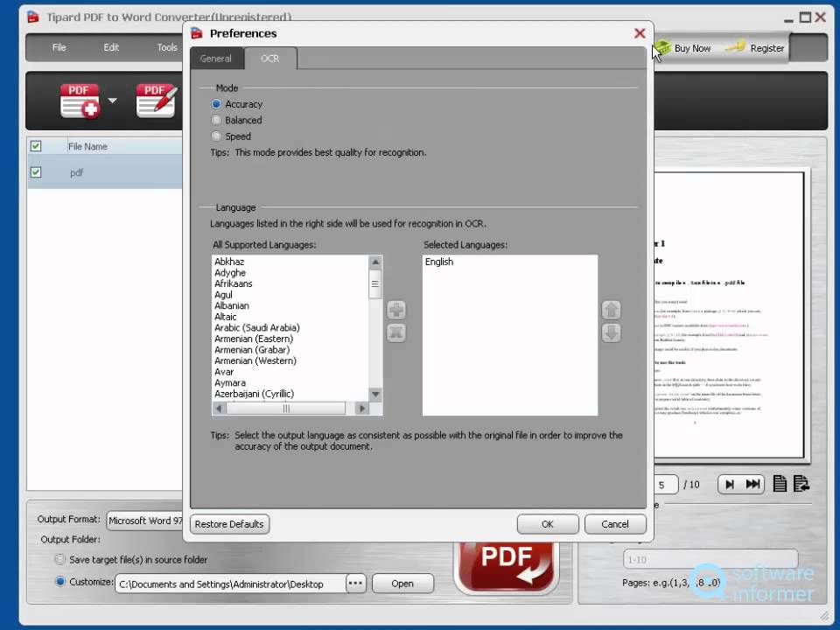The height and width of the screenshot is (630, 840).
Task: Select Accuracy mode radio button
Action: (x=216, y=104)
